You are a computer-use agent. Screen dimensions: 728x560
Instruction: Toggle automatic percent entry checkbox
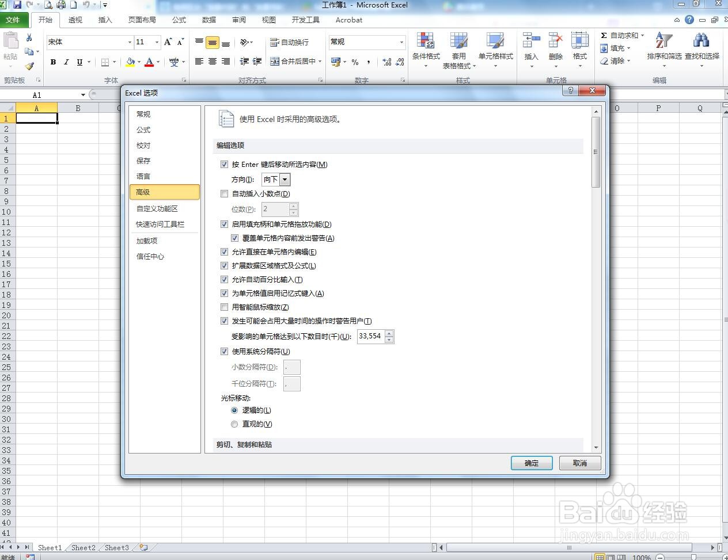pyautogui.click(x=225, y=280)
